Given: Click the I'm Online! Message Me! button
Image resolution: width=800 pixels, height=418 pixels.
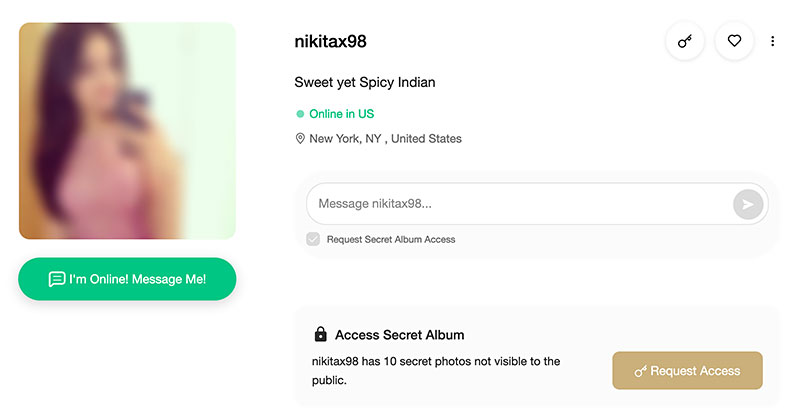Looking at the screenshot, I should click(127, 279).
